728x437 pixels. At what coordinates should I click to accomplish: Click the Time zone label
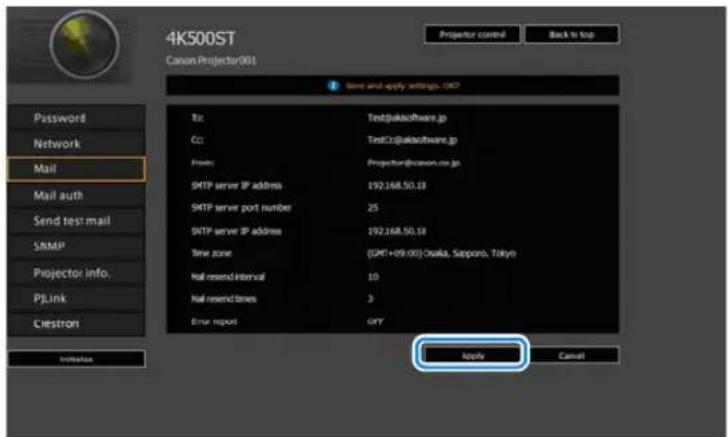pyautogui.click(x=211, y=254)
